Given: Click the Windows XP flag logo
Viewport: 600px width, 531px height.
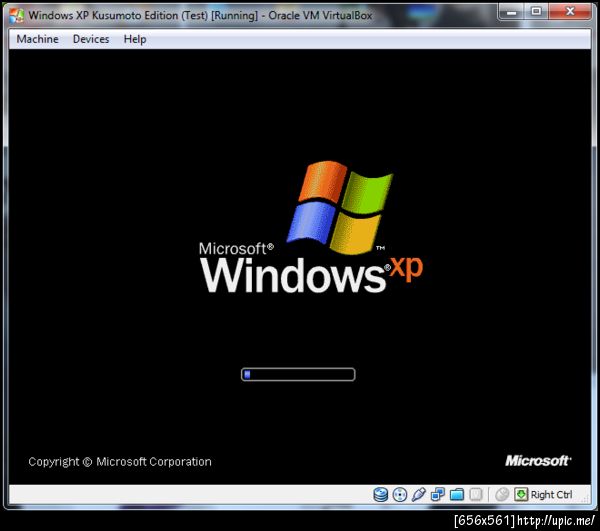Looking at the screenshot, I should tap(340, 207).
